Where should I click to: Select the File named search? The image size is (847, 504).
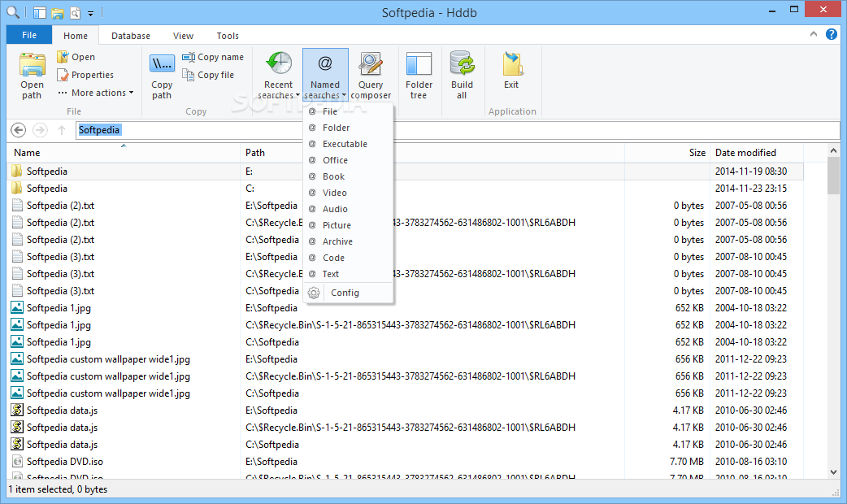click(349, 111)
